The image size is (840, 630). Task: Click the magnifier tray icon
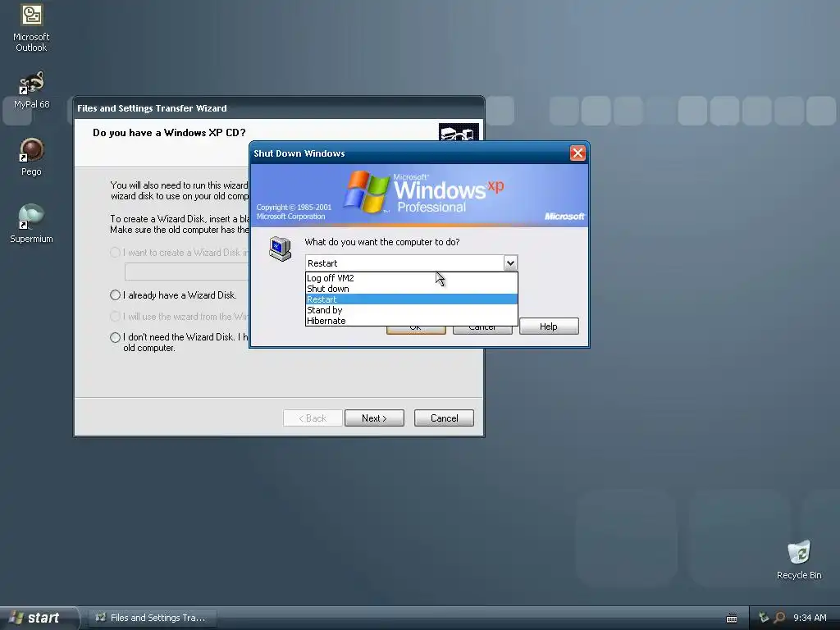pos(779,618)
